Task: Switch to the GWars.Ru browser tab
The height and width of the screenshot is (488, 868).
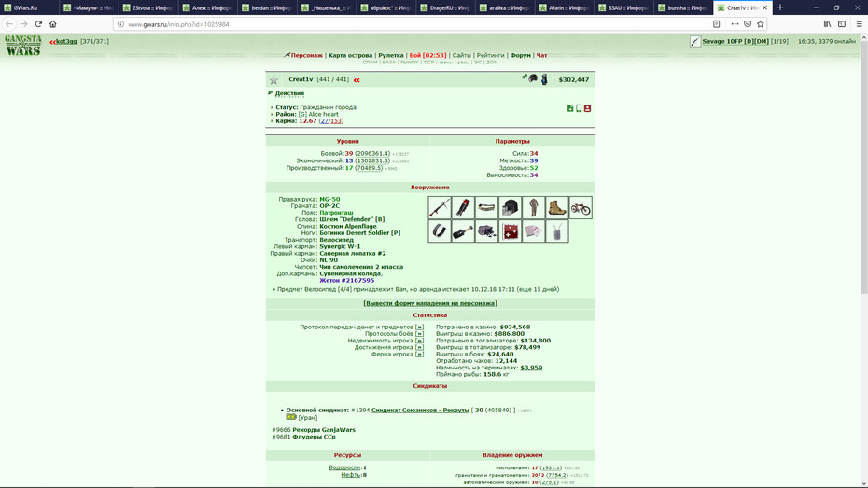Action: click(29, 7)
